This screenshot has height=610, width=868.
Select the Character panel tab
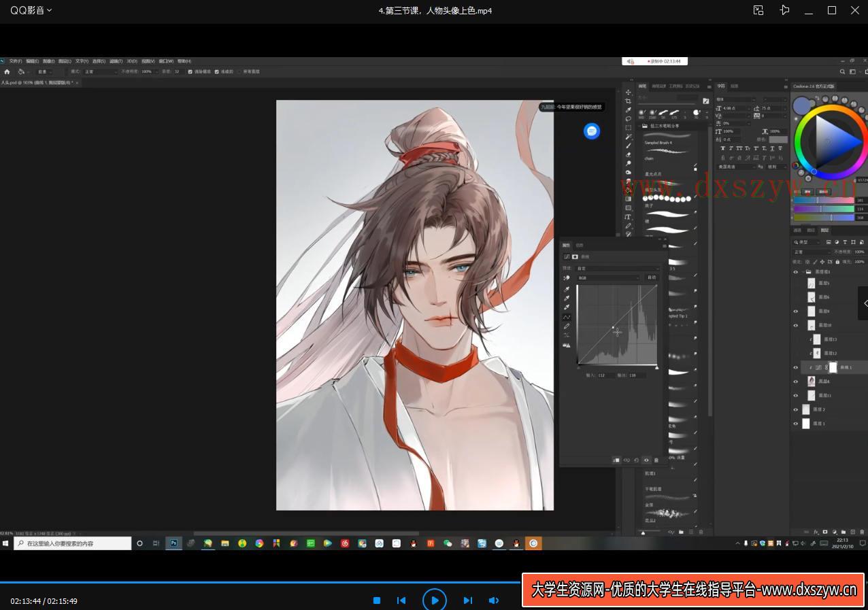pyautogui.click(x=721, y=86)
